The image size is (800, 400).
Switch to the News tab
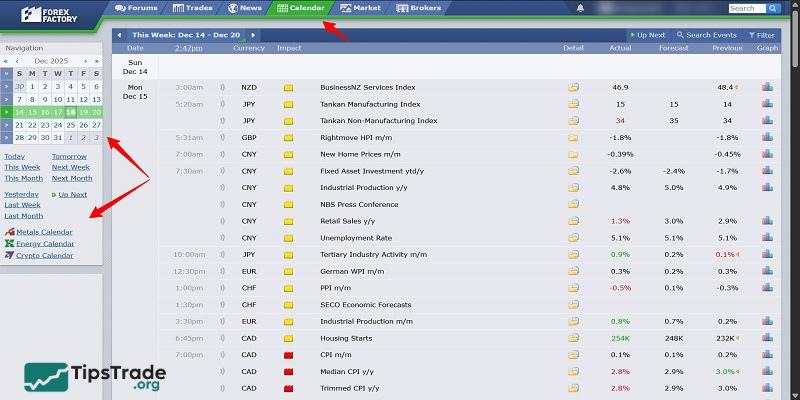pyautogui.click(x=246, y=8)
